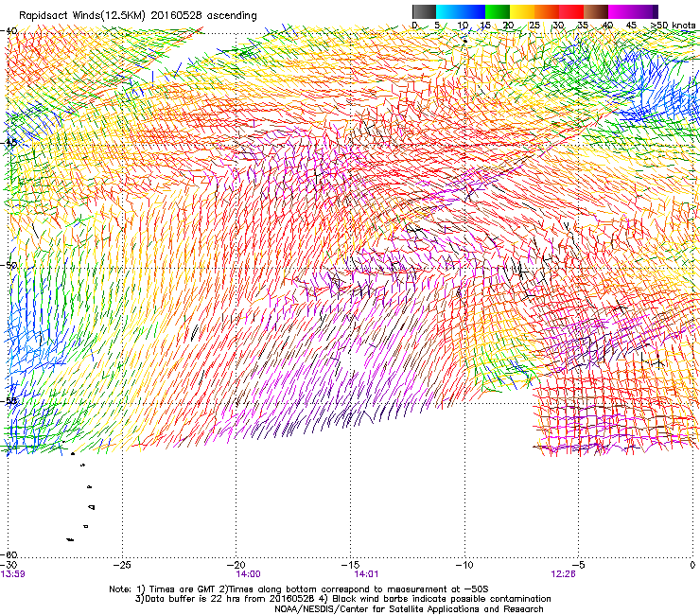Click the '12:26' time label
700x615 pixels.
pyautogui.click(x=563, y=574)
